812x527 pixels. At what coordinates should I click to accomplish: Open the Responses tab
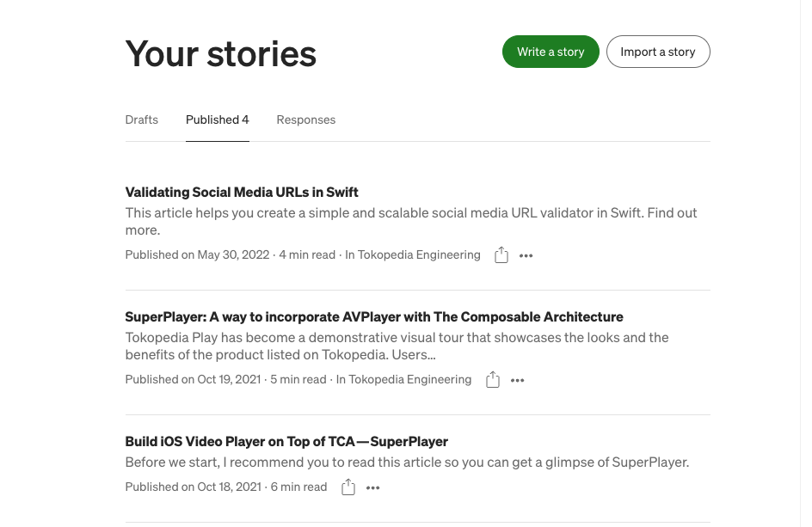pos(306,119)
